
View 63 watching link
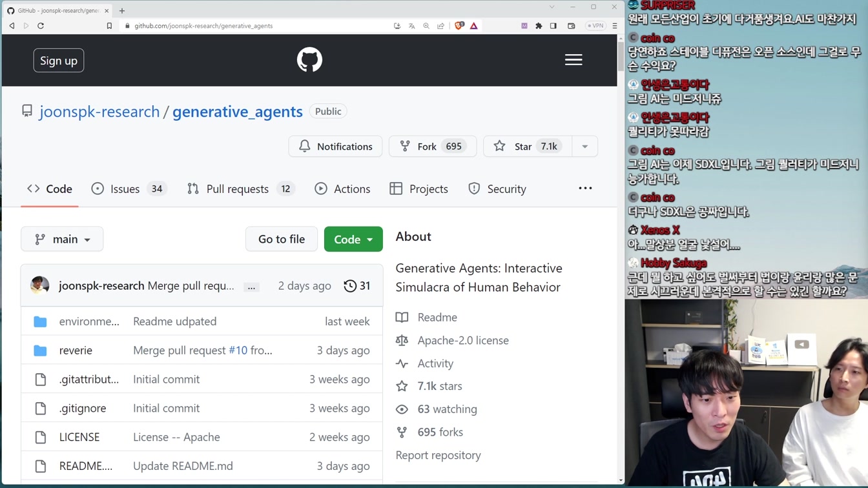[x=437, y=409]
